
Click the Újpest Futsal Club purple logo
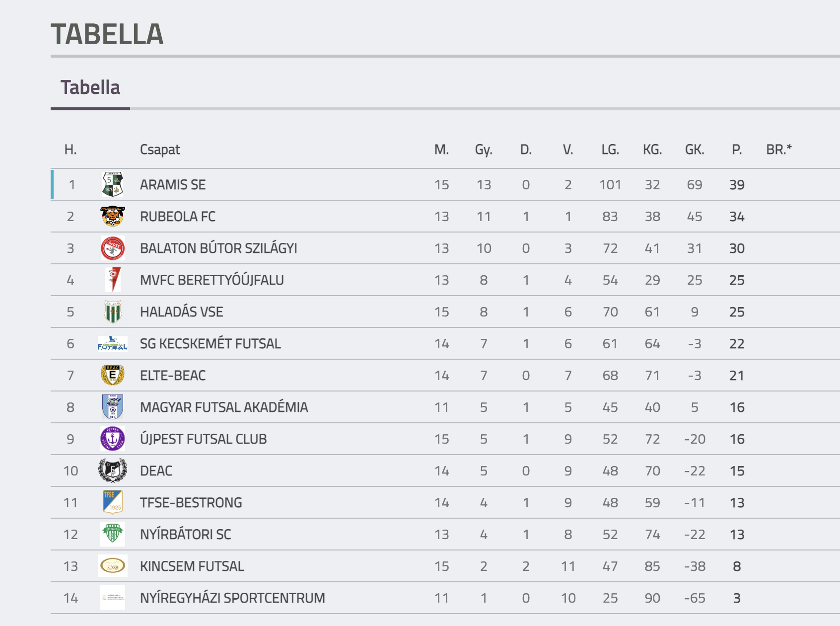click(x=113, y=439)
